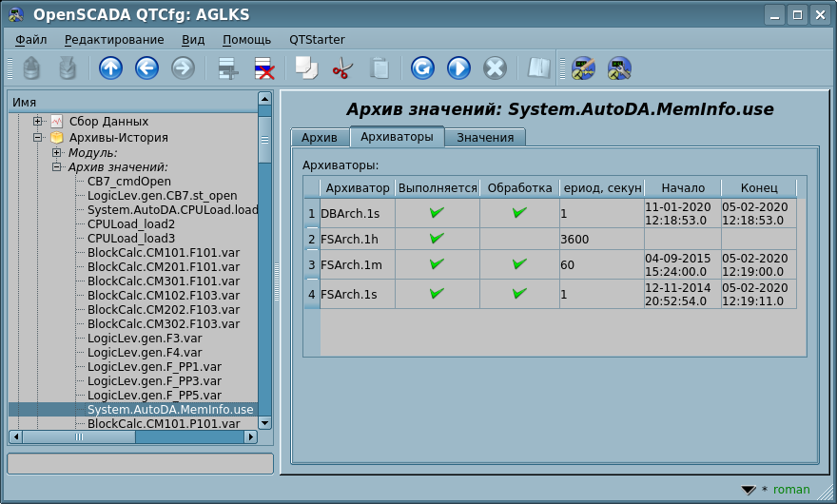Open the Редактирование menu

coord(114,40)
